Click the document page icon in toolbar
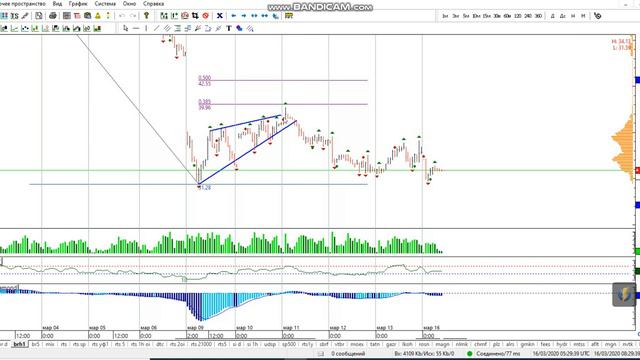This screenshot has height=360, width=640. pos(38,16)
